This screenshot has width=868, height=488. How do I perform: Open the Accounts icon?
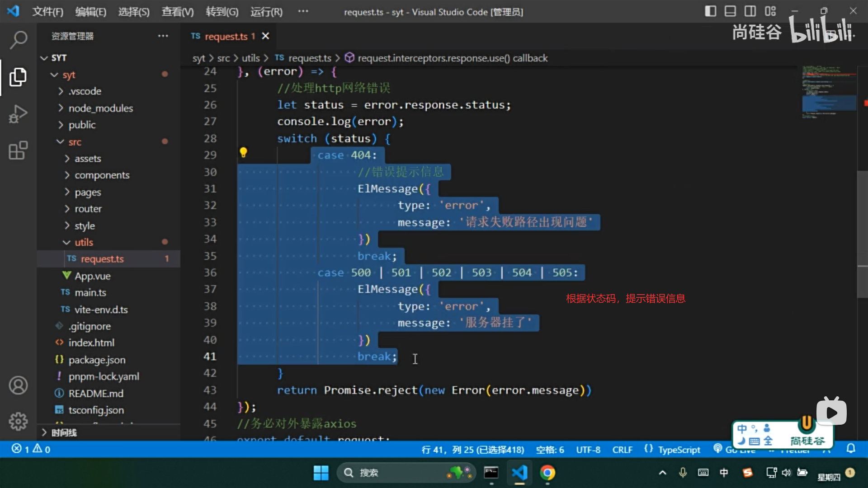(18, 385)
